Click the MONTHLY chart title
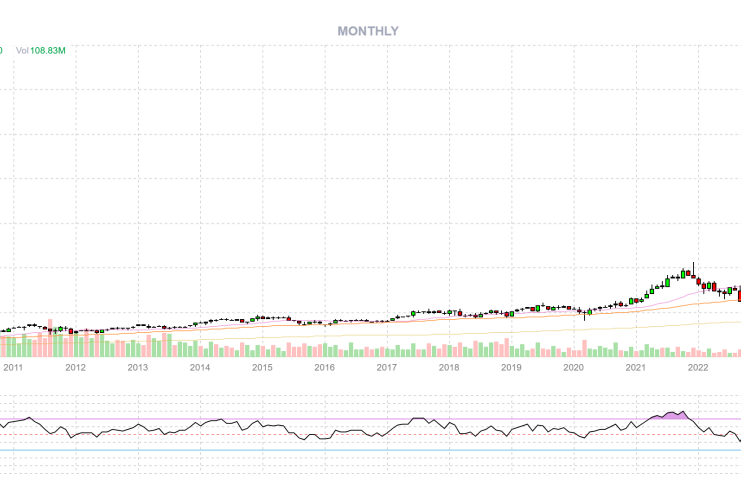This screenshot has width=741, height=486. click(x=367, y=31)
